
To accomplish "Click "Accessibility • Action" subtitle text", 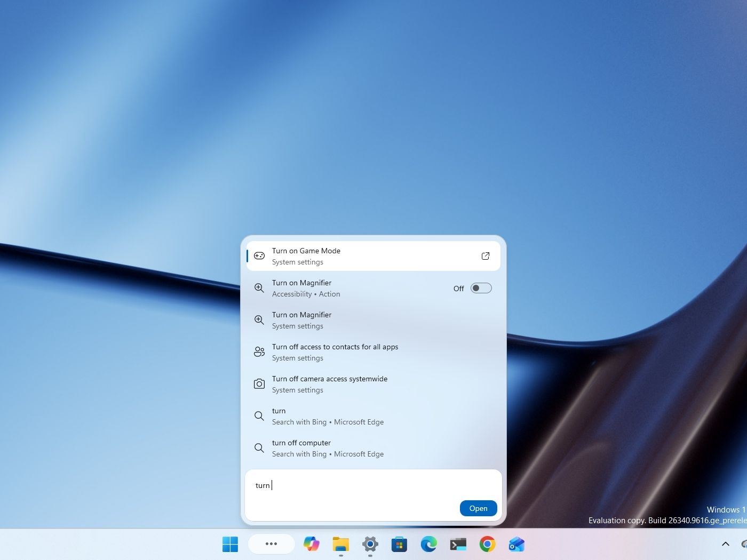I will [x=306, y=294].
